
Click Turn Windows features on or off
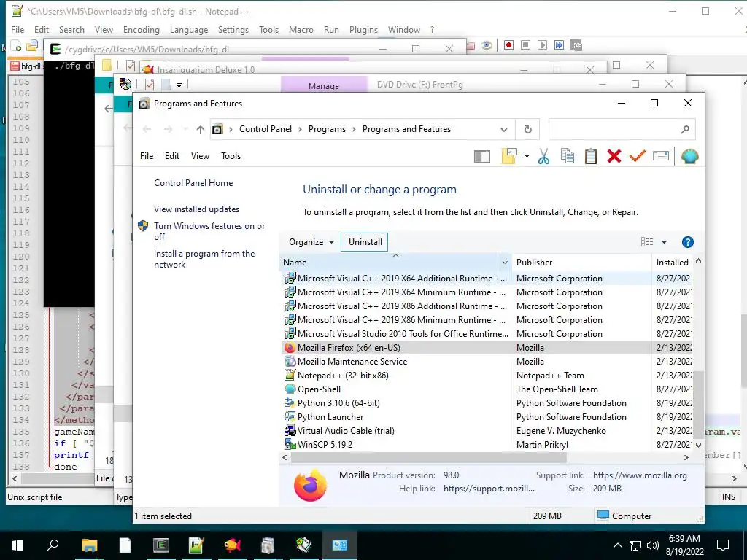pyautogui.click(x=209, y=231)
